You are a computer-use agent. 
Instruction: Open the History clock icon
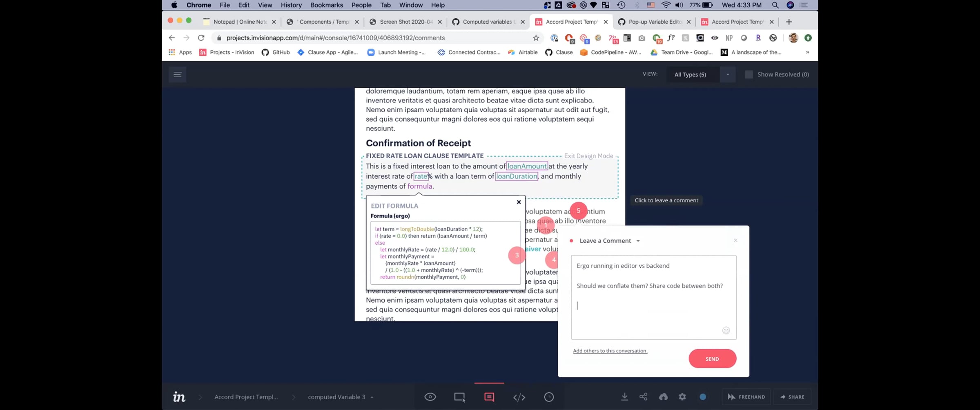(549, 397)
